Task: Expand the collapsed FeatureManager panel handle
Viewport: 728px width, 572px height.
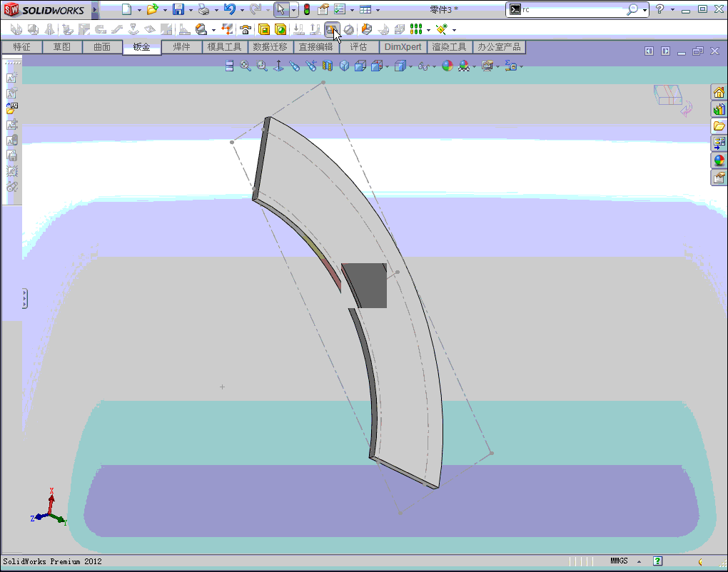Action: click(24, 298)
